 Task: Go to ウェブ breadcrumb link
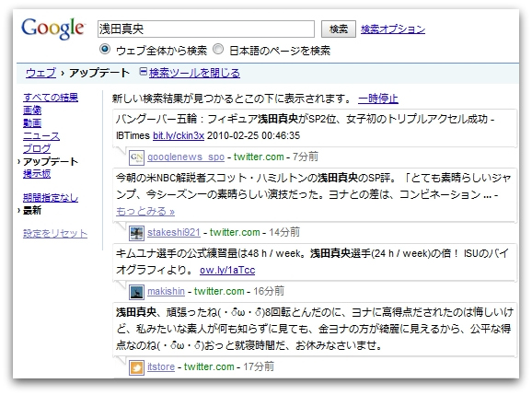pos(40,73)
